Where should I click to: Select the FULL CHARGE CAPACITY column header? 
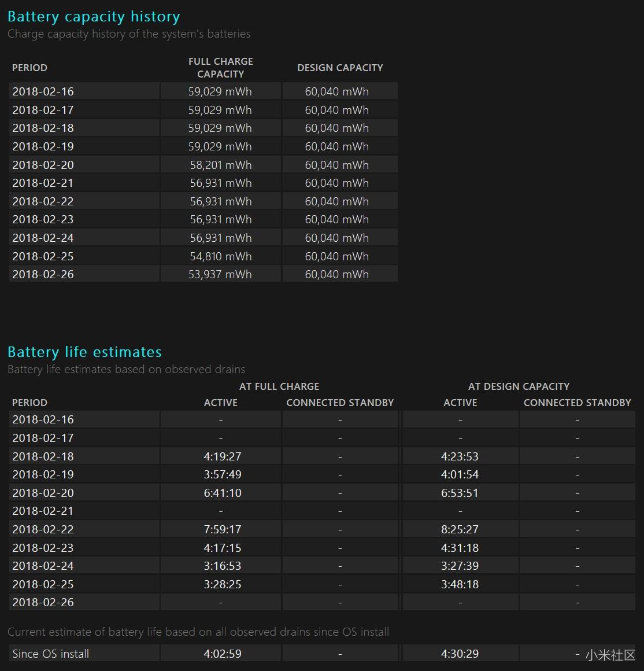tap(220, 68)
